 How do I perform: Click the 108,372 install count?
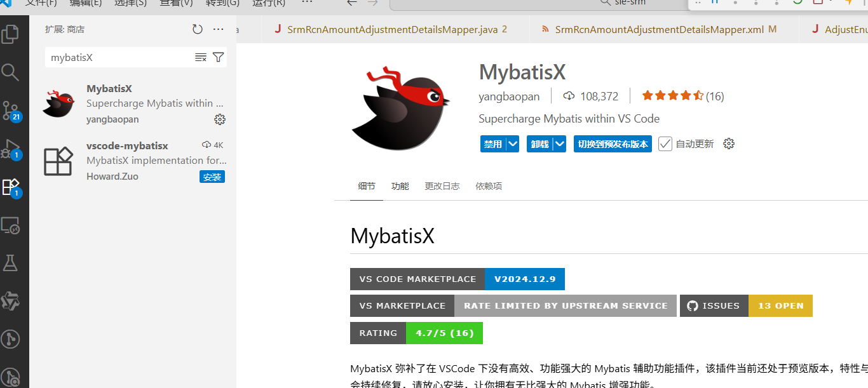point(599,97)
